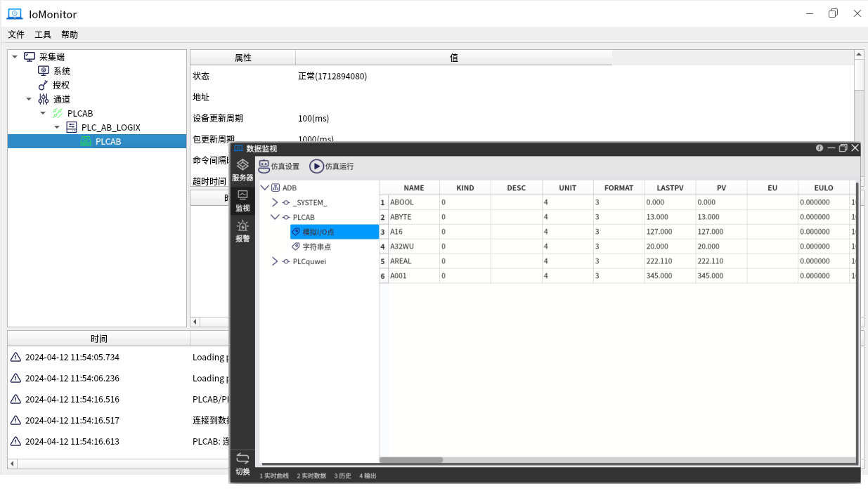Open the 工具 (Tools) menu

43,34
